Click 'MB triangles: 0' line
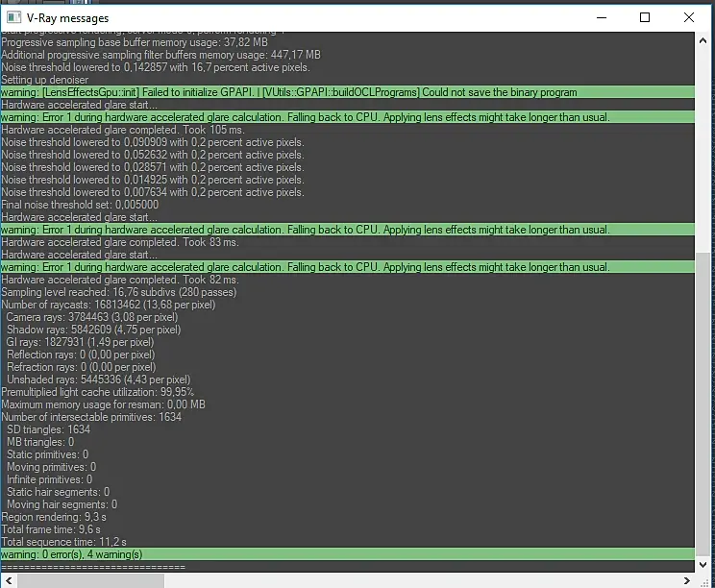 (40, 442)
